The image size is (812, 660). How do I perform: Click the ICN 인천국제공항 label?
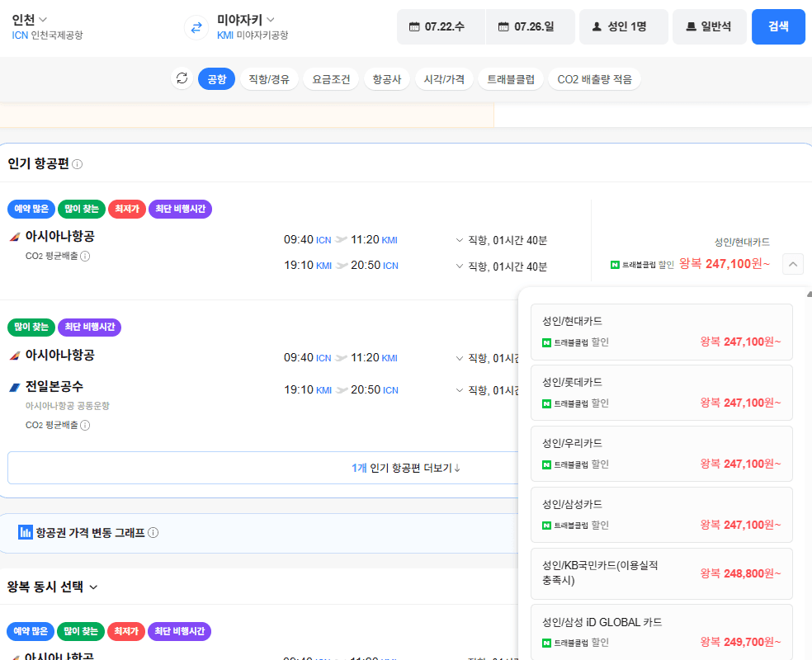(47, 35)
